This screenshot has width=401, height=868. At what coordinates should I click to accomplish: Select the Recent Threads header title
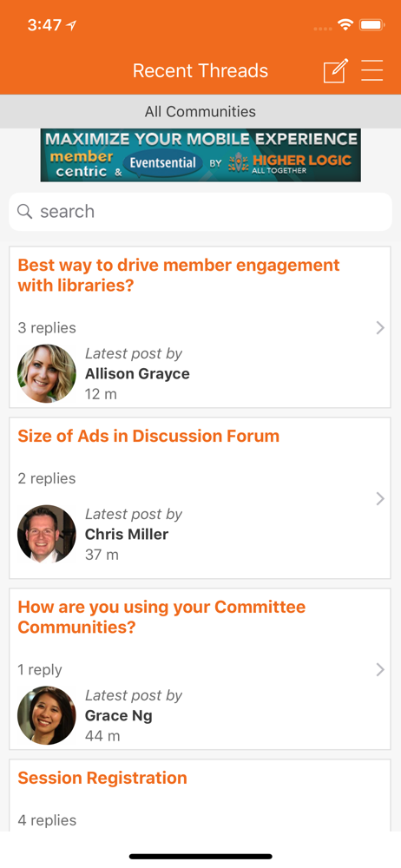(200, 71)
